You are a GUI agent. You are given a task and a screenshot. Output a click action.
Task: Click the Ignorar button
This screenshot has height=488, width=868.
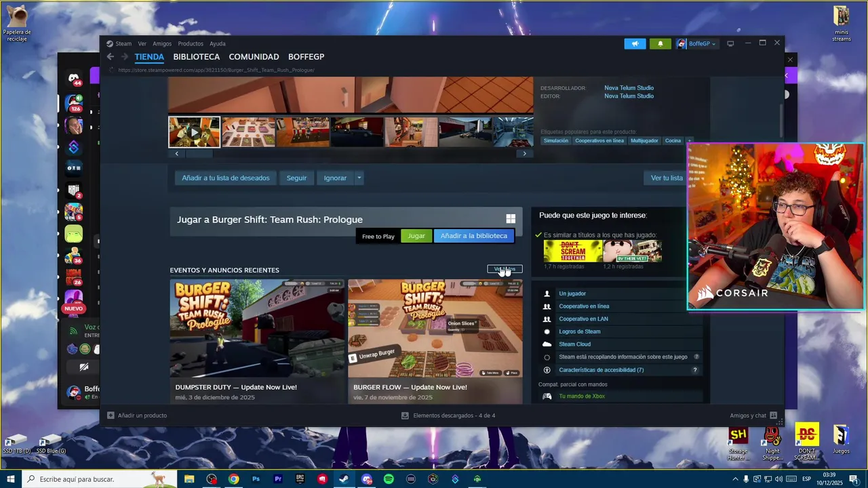tap(335, 178)
